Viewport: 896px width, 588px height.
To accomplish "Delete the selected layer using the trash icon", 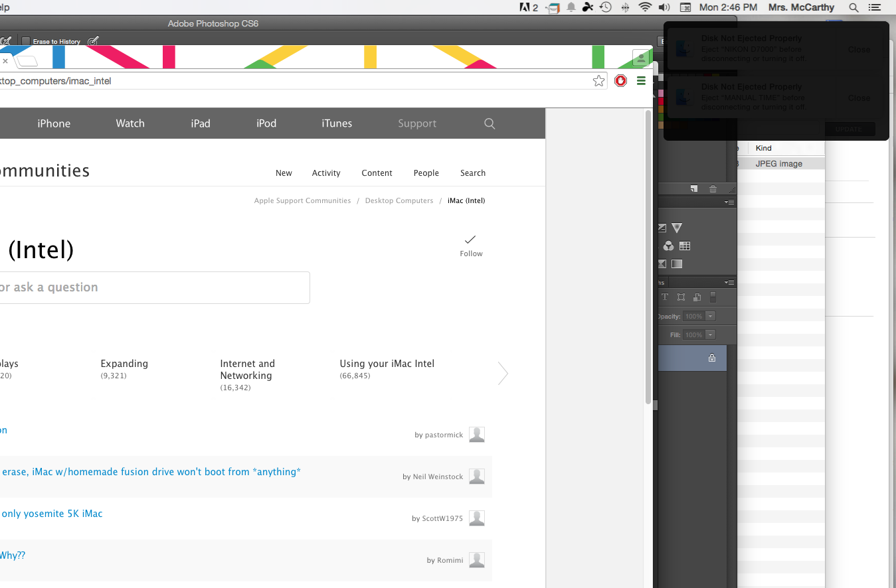I will click(x=713, y=189).
